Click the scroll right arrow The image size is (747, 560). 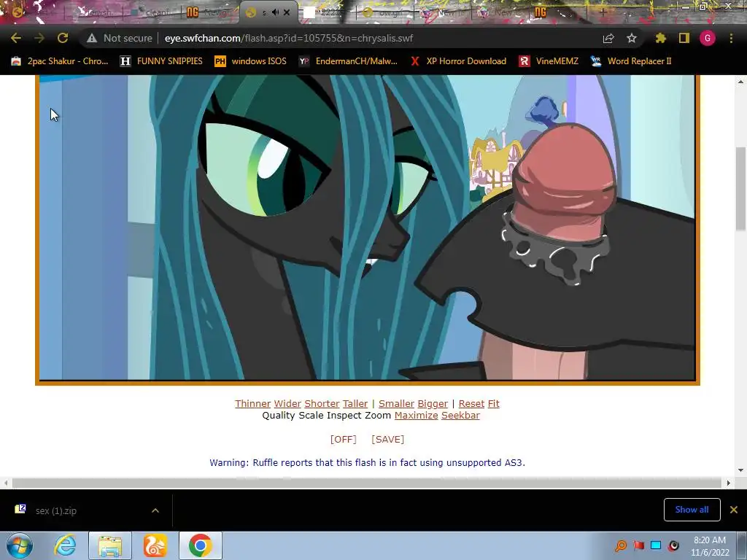coord(728,483)
